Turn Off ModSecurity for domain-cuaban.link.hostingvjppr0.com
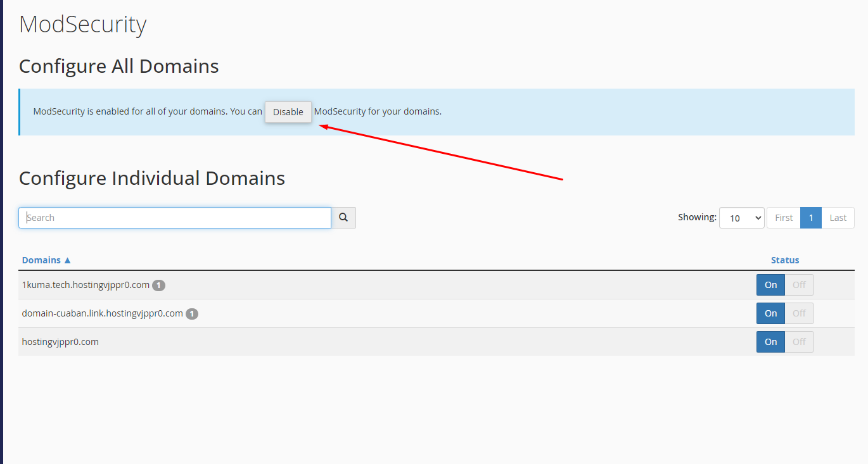Image resolution: width=868 pixels, height=464 pixels. coord(799,313)
